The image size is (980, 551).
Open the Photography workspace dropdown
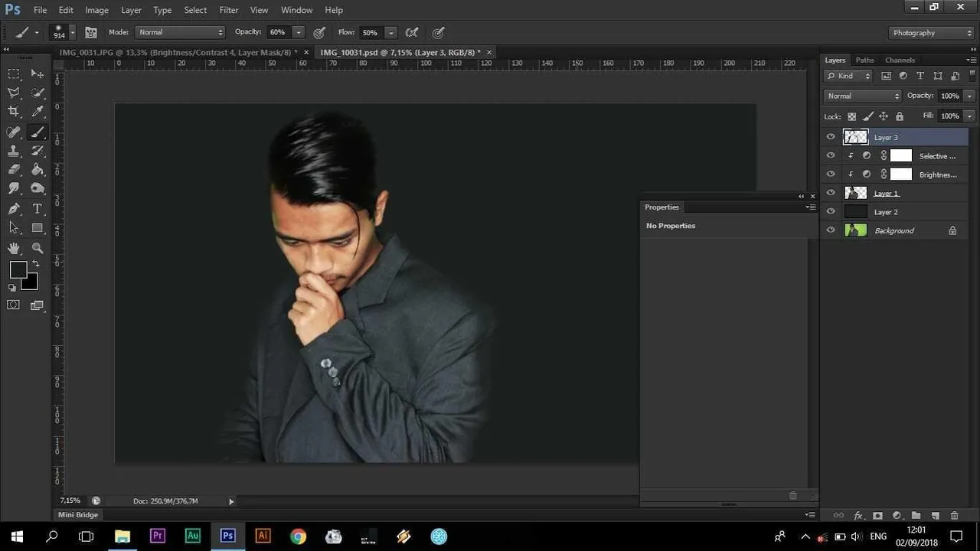click(x=931, y=32)
